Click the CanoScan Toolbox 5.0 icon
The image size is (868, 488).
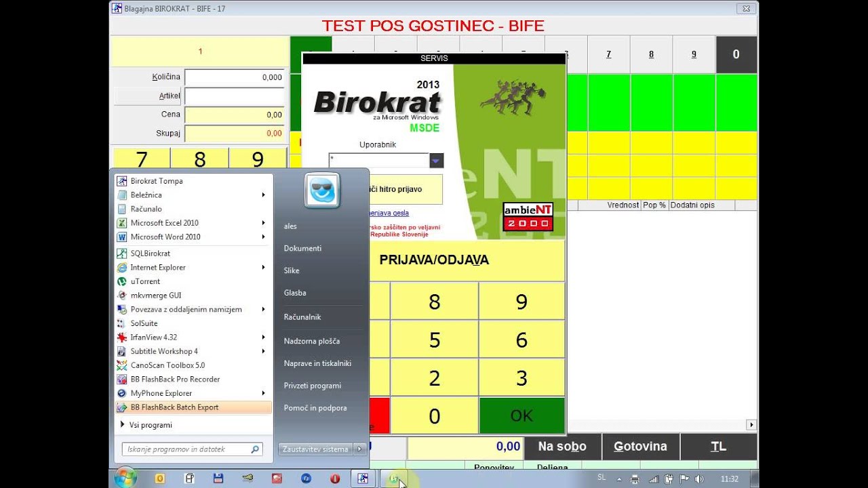point(122,365)
